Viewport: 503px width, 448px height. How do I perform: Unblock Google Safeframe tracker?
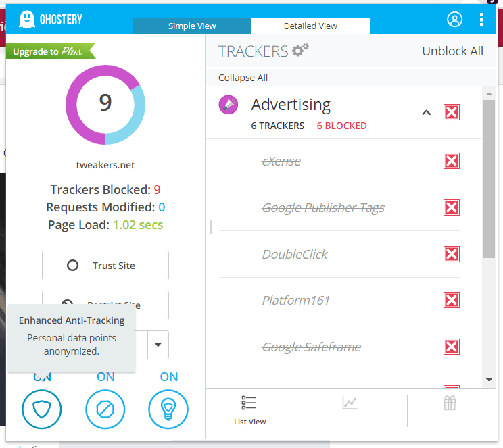pos(452,347)
